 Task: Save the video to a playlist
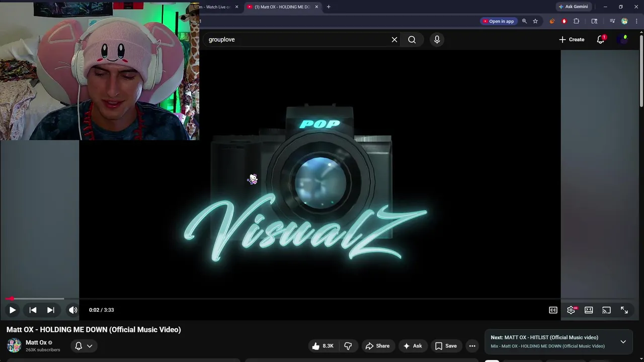tap(446, 346)
